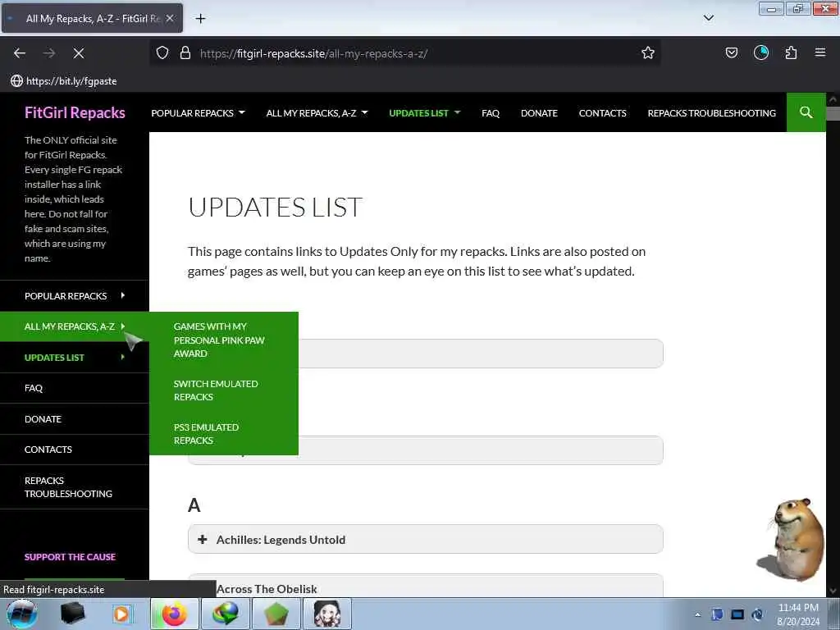Open the site search magnifier button
840x630 pixels.
(806, 112)
